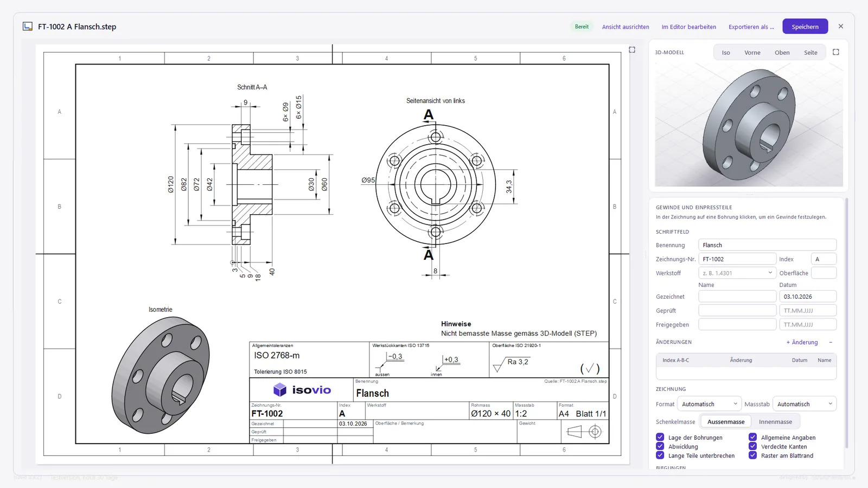The image size is (868, 488).
Task: Click the drawing file icon beside the title
Action: click(28, 26)
